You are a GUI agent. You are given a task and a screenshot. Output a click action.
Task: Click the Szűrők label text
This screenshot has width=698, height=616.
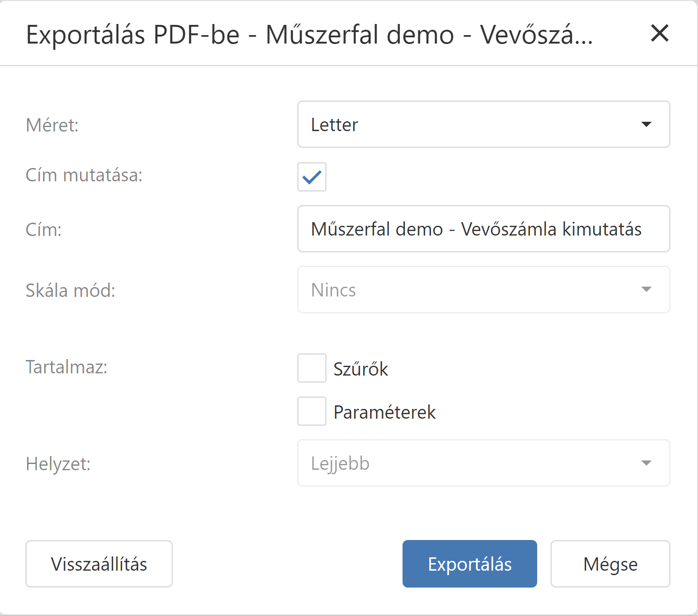[361, 369]
